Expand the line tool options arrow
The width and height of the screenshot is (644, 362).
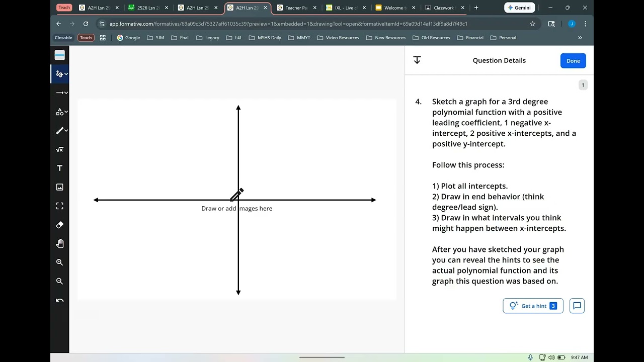pyautogui.click(x=66, y=93)
